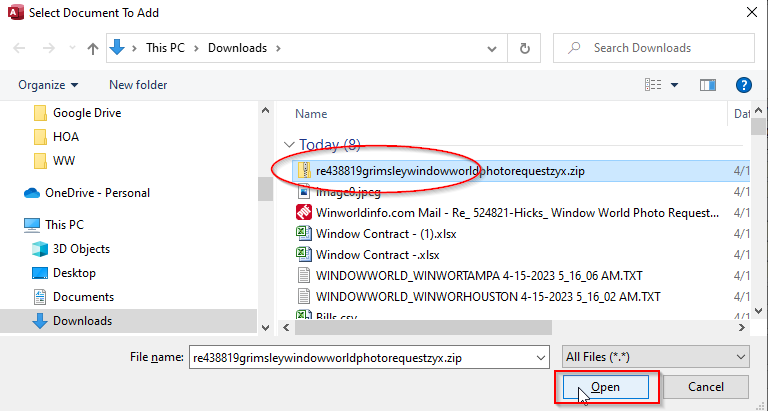
Task: Select the Winworldinfo.com Mail PDF file
Action: [519, 213]
